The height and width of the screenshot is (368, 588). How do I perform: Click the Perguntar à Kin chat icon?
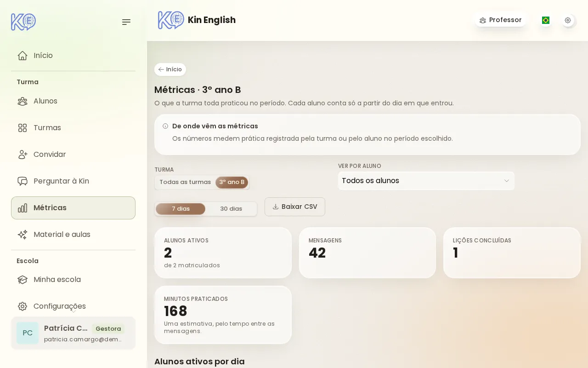click(x=23, y=181)
